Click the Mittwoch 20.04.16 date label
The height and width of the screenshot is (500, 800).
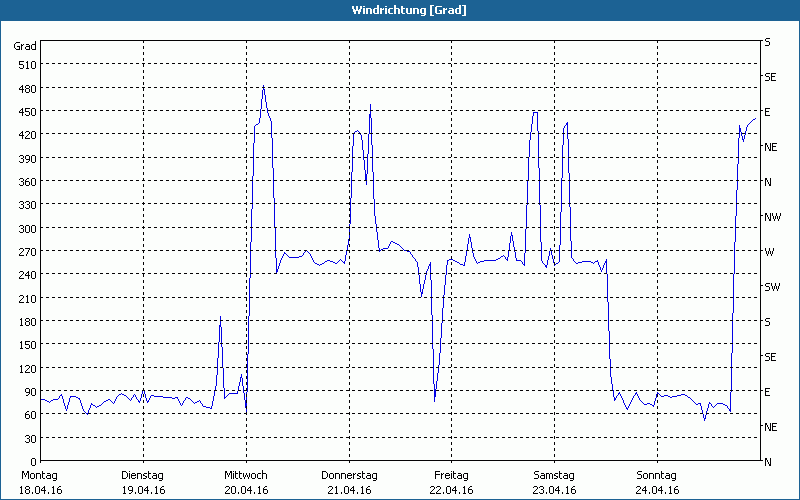pos(245,482)
